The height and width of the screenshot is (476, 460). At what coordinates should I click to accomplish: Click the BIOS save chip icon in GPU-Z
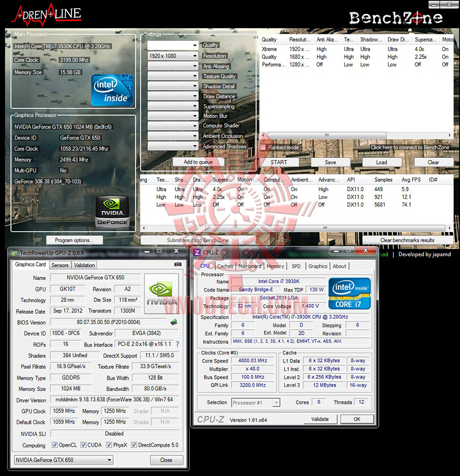[174, 322]
